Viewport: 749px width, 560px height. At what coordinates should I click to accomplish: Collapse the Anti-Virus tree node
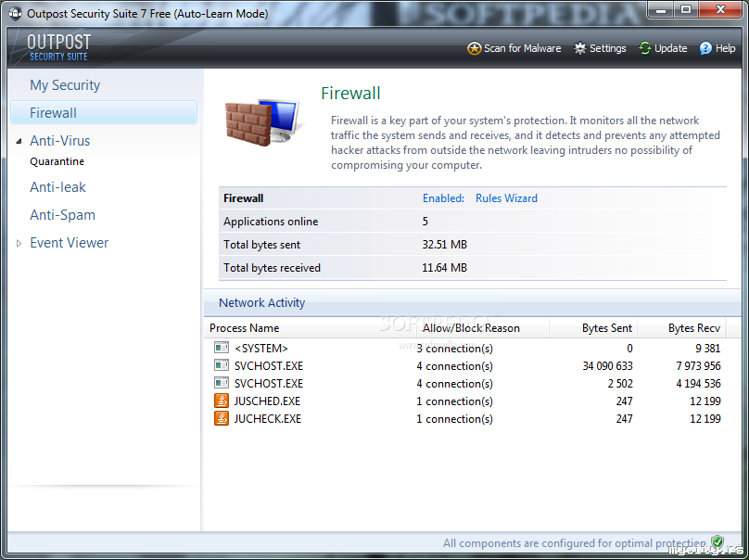pos(19,141)
